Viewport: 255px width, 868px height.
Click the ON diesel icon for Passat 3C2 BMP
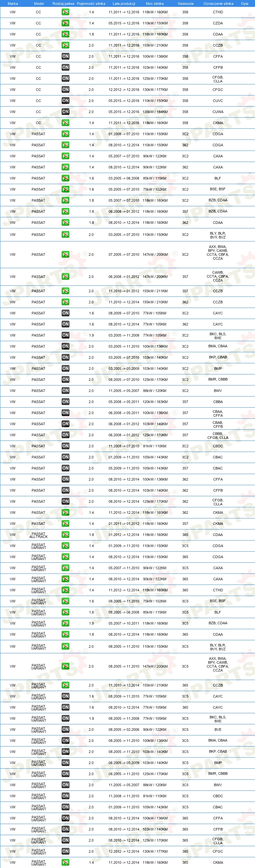click(66, 369)
